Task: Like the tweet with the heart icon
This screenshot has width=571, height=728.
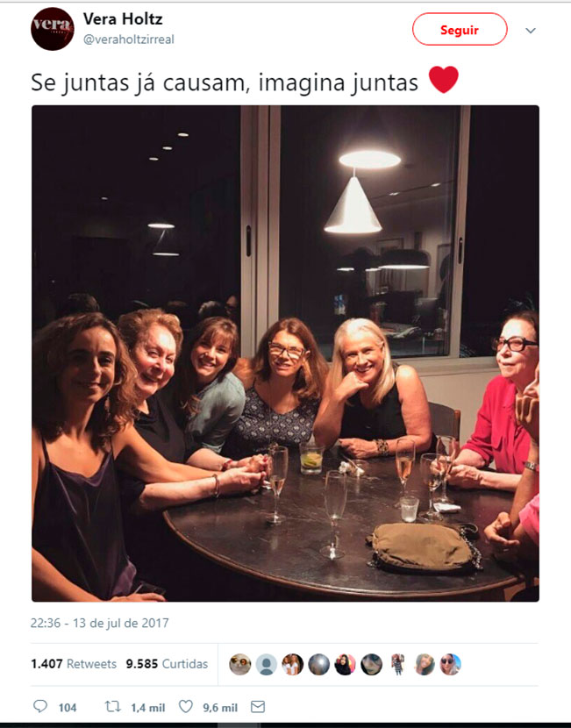Action: 186,706
